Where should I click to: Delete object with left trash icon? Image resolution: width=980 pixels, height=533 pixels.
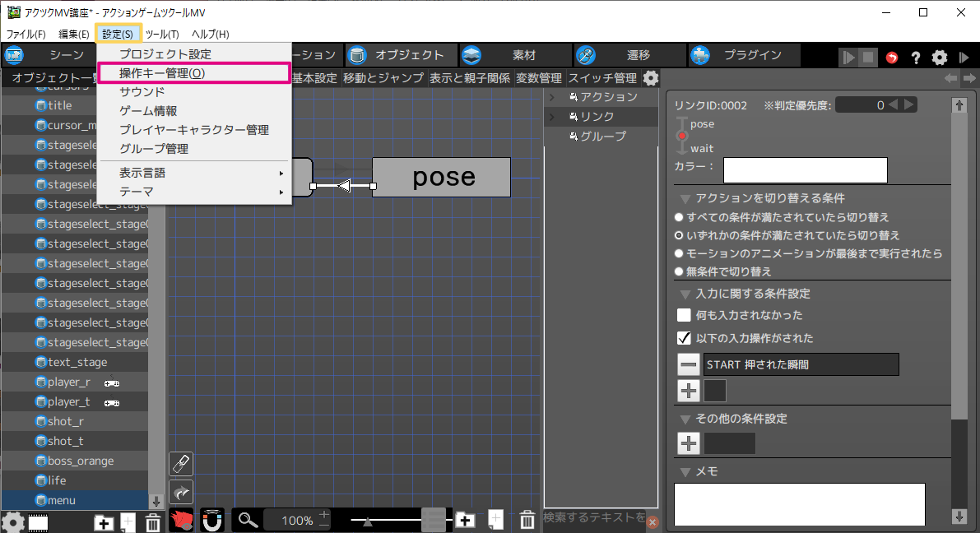tap(153, 522)
